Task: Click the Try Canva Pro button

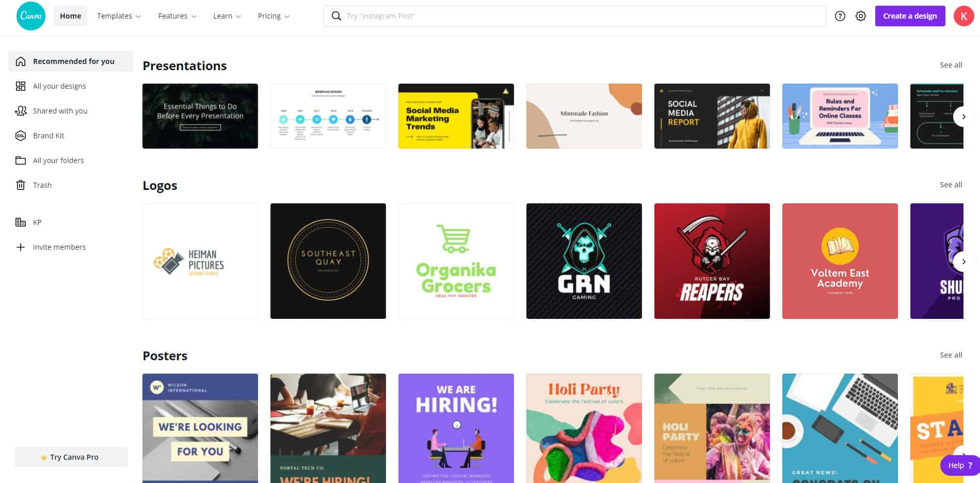Action: pos(71,457)
